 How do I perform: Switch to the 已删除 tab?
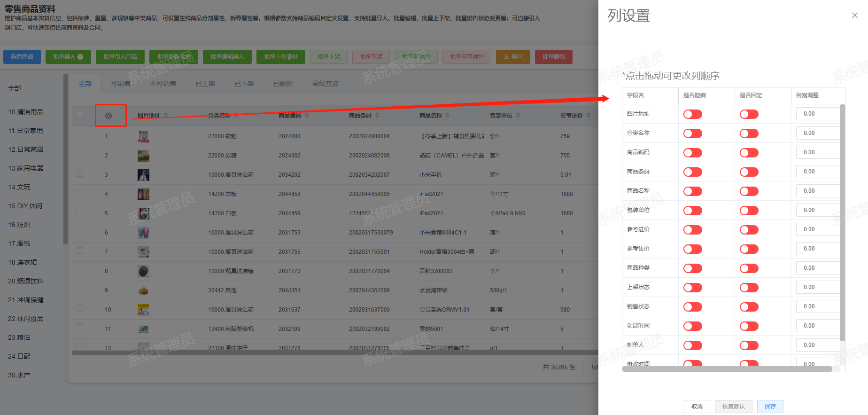pyautogui.click(x=283, y=84)
